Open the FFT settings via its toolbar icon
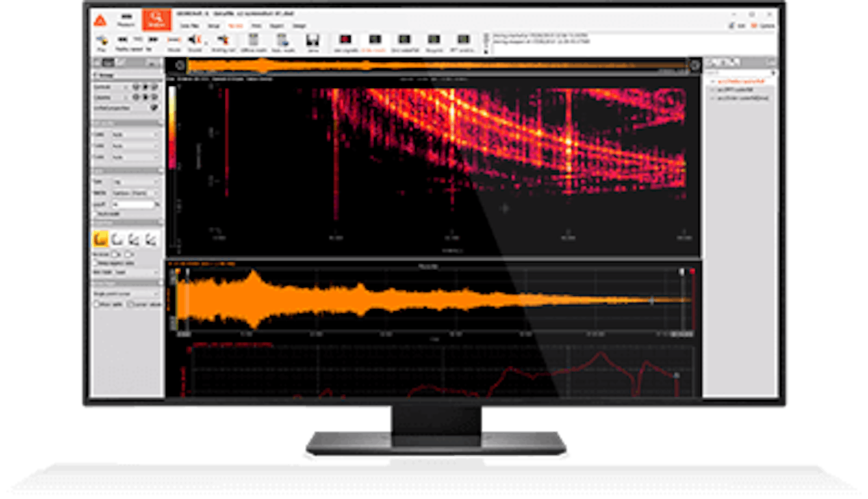The height and width of the screenshot is (499, 868). pyautogui.click(x=463, y=40)
